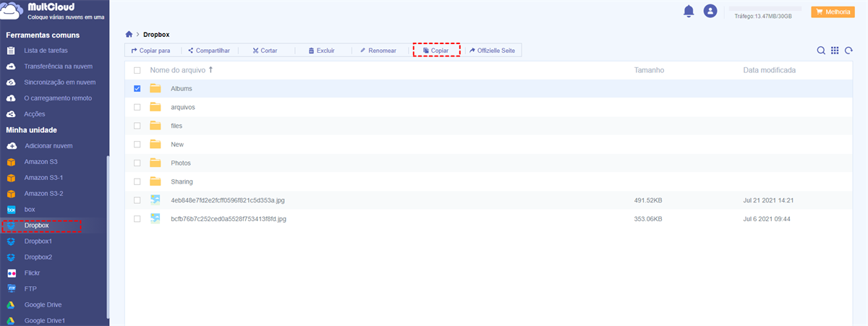Click the Flickr icon in the sidebar

pos(11,273)
